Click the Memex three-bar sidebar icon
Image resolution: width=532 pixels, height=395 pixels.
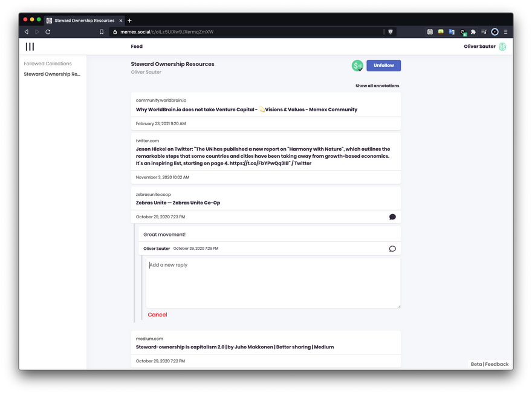click(30, 47)
